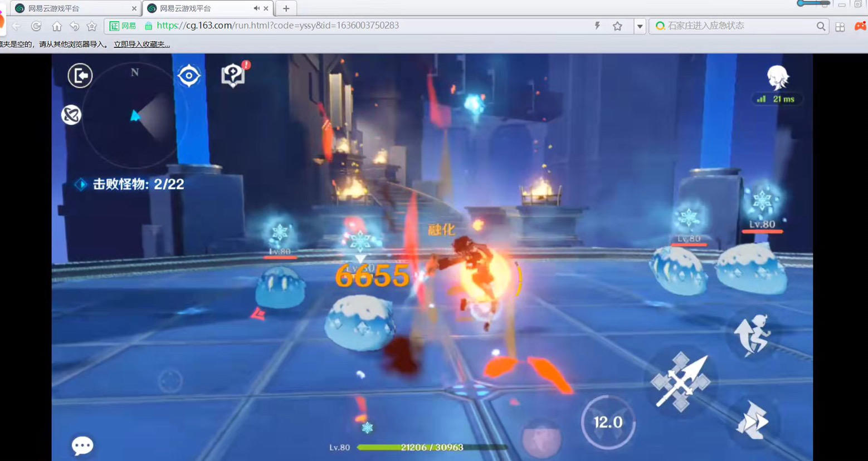Select the character avatar at top right

(777, 77)
